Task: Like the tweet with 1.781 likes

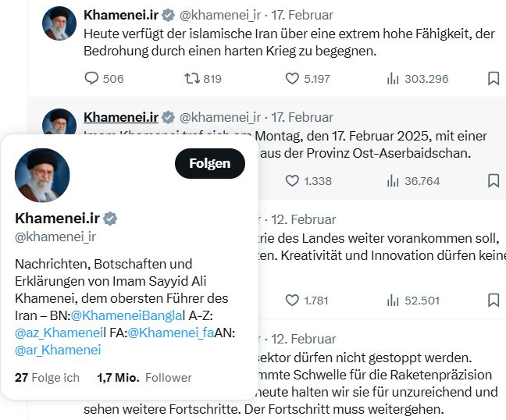Action: point(292,300)
